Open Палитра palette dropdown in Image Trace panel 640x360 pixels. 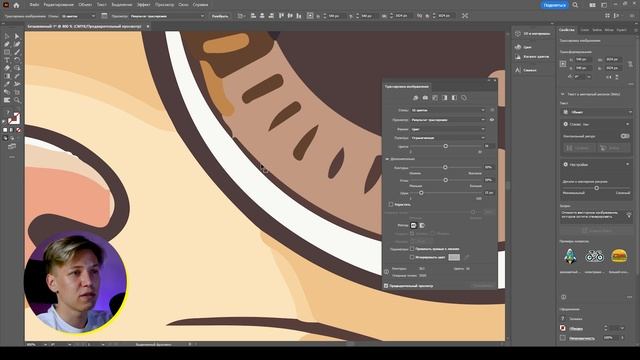(x=447, y=138)
